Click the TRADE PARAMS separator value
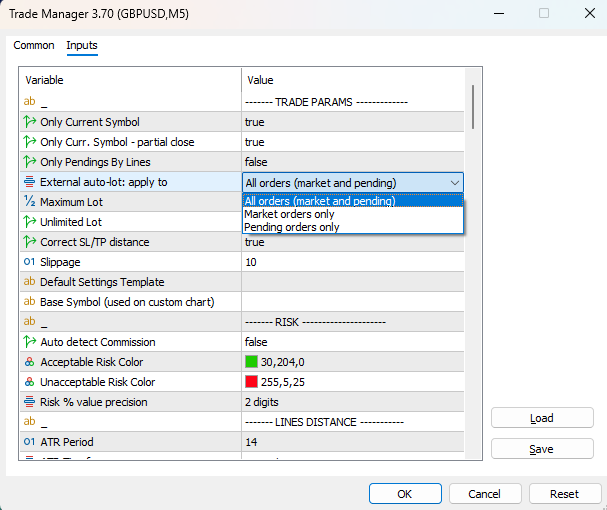The width and height of the screenshot is (607, 510). (326, 102)
